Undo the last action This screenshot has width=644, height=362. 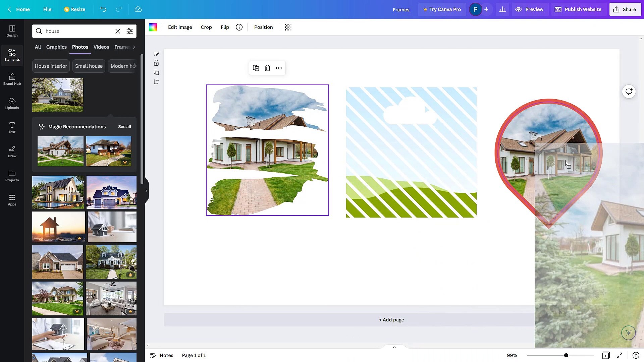(103, 9)
